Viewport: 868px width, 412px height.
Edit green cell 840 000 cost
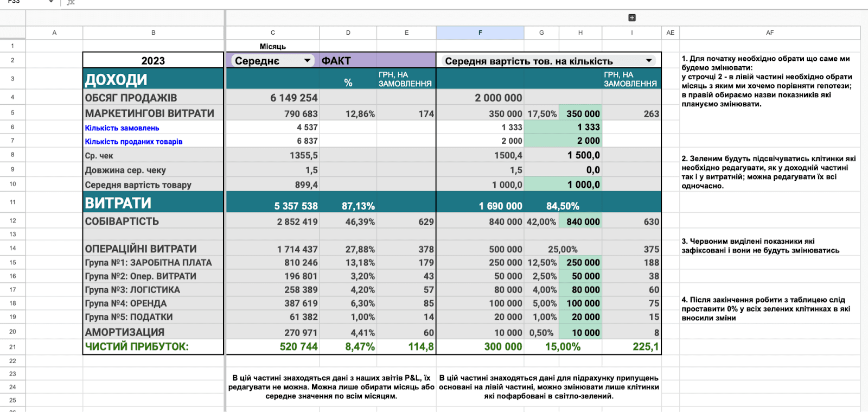pos(580,221)
